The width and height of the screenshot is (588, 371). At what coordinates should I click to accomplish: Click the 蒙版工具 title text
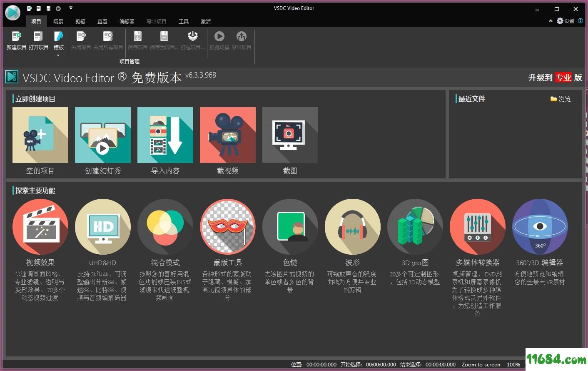pyautogui.click(x=228, y=263)
